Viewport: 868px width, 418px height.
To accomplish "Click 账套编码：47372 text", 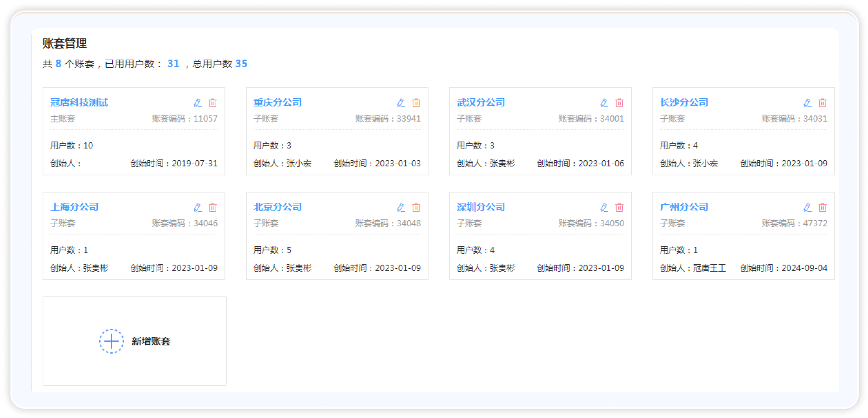I will pyautogui.click(x=794, y=223).
